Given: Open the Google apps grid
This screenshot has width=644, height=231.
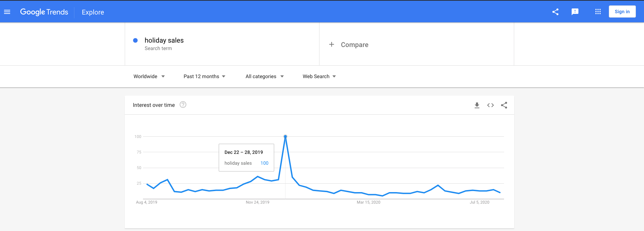Looking at the screenshot, I should point(598,11).
